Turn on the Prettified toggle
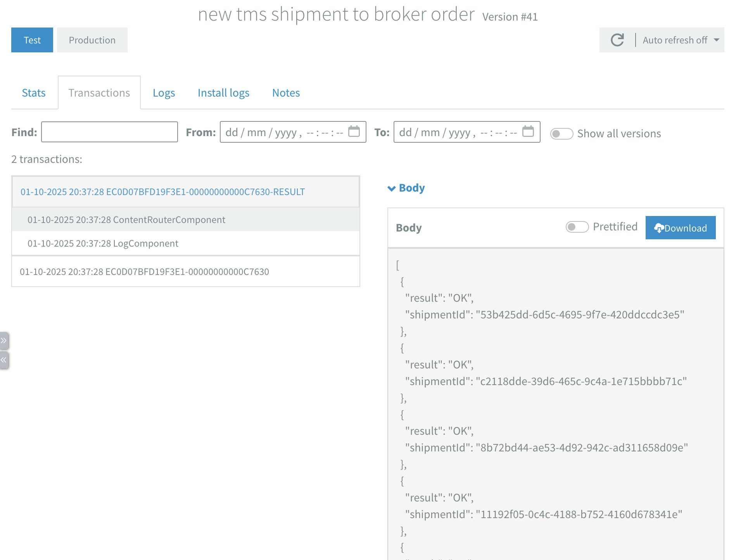Viewport: 729px width, 560px height. (x=577, y=227)
